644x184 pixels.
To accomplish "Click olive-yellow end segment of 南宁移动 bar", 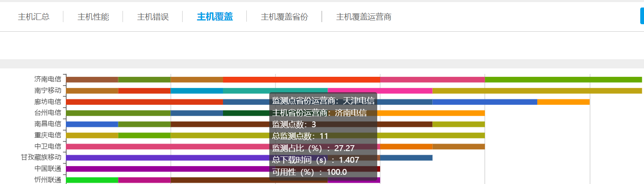I will click(x=537, y=91).
